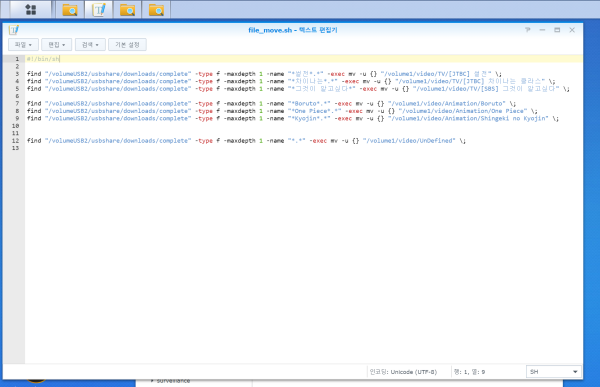Click the file_move.sh window title
Screen dimensions: 600x387
point(293,30)
